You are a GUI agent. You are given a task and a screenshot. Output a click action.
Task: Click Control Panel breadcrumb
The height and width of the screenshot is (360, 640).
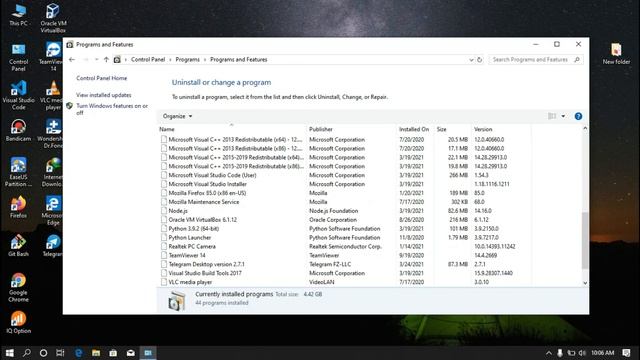coord(148,60)
